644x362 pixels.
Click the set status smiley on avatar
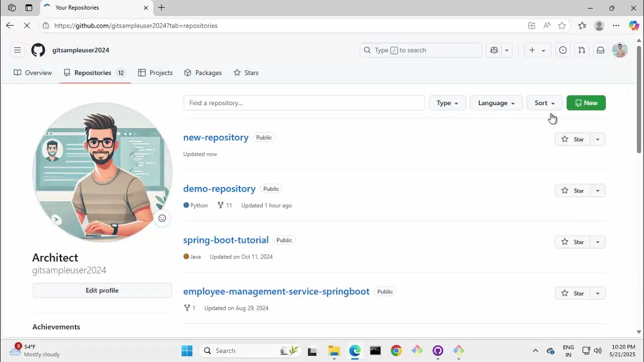coord(162,218)
